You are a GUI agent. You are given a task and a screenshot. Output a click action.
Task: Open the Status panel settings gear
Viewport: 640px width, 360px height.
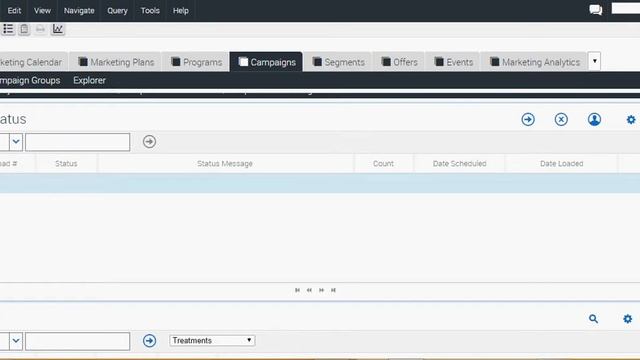tap(631, 119)
